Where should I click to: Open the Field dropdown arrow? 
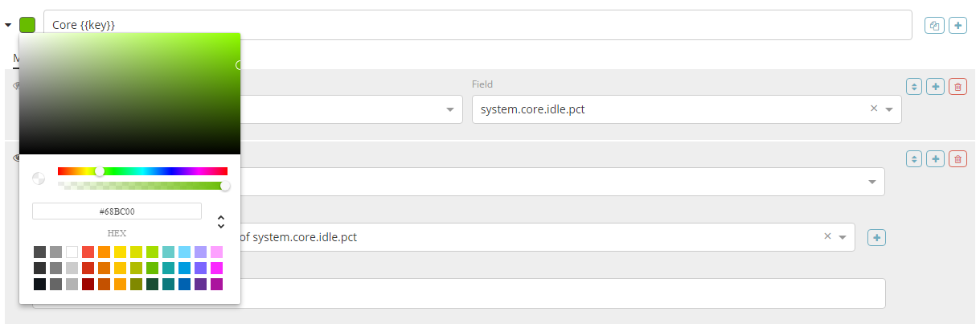(x=889, y=109)
